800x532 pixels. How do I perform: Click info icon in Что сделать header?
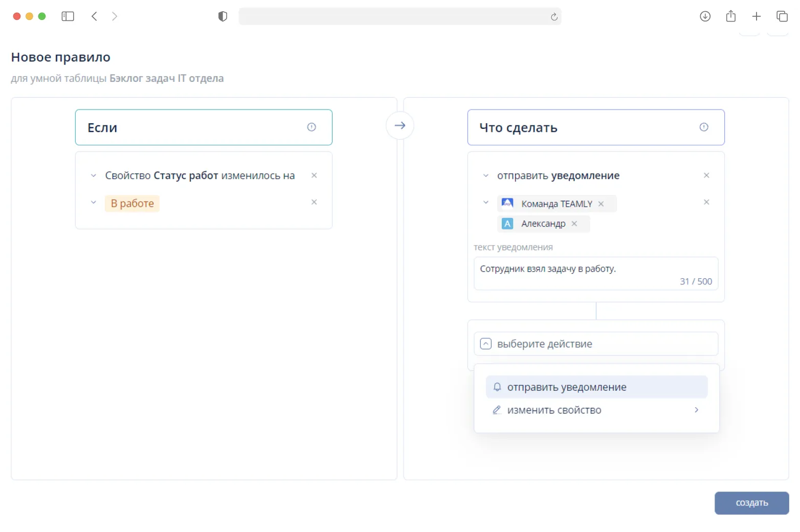pos(703,127)
